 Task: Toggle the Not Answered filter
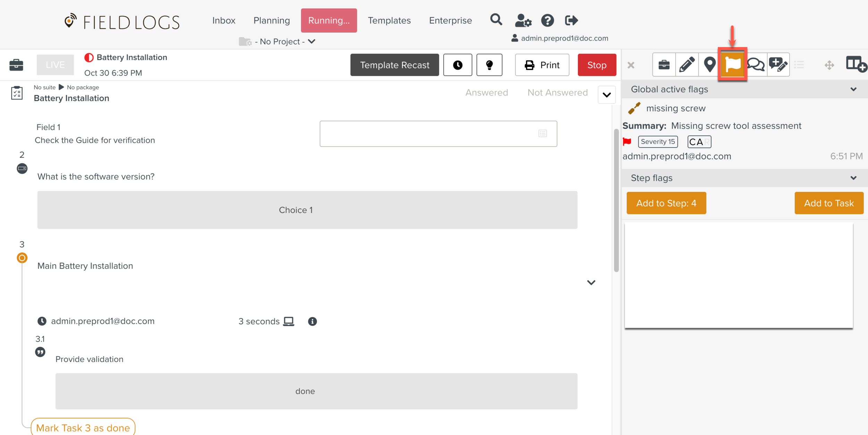tap(557, 93)
